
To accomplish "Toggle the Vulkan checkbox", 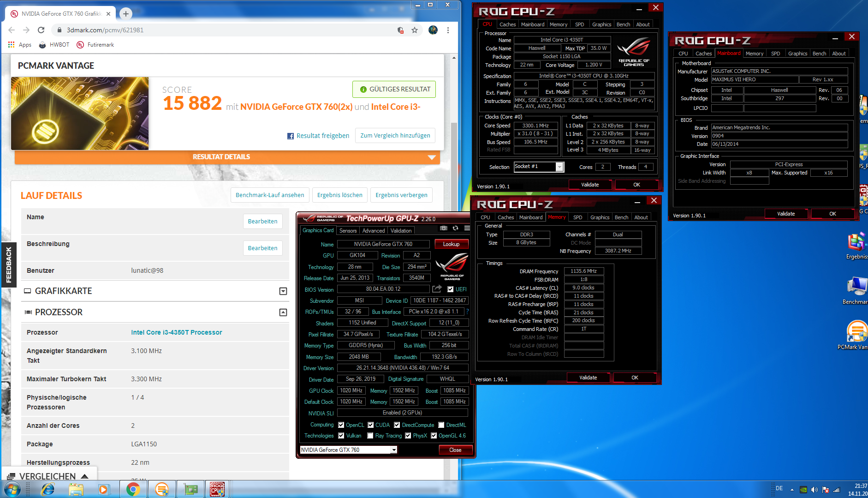I will (x=341, y=436).
